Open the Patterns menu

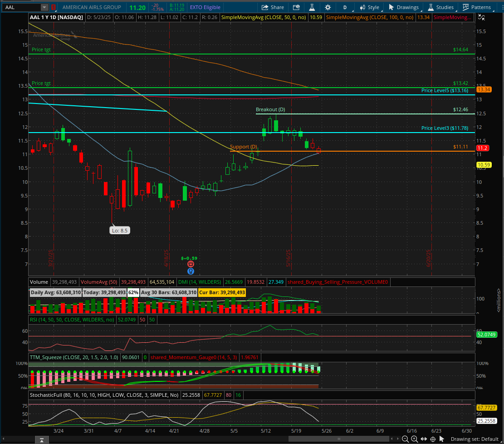click(x=477, y=7)
